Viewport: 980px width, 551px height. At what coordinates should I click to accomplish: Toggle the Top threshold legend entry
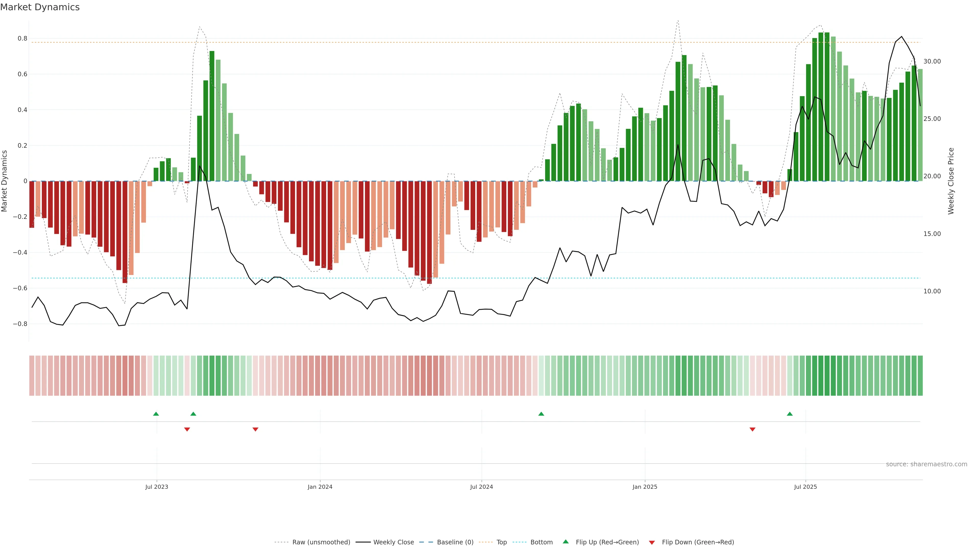tap(501, 542)
